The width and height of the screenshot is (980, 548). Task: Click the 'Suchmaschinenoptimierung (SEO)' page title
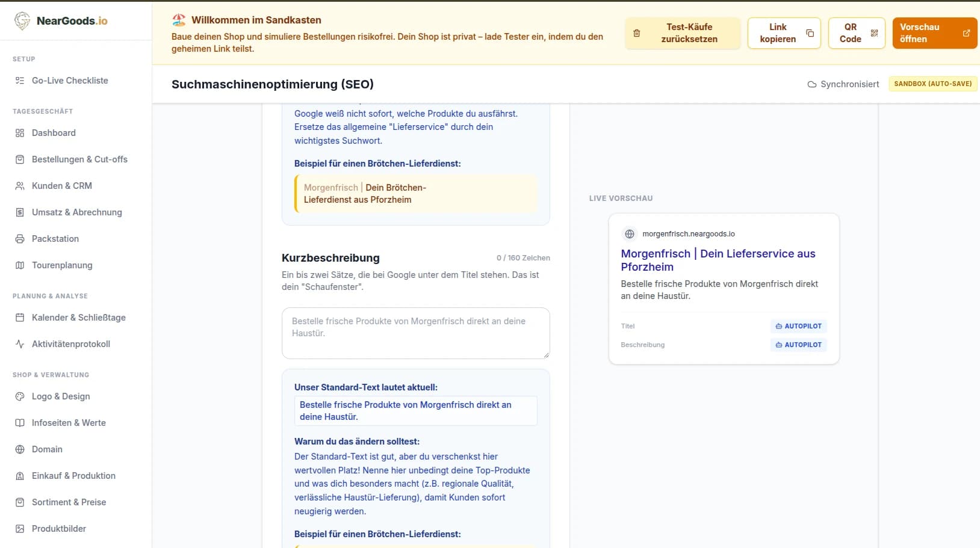pos(273,84)
